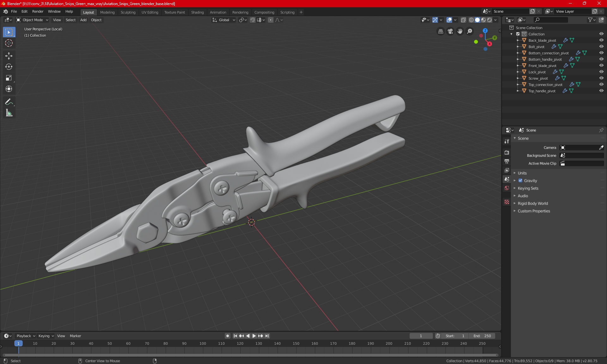
Task: Select Front_blade_pivot in the outliner
Action: coord(542,65)
